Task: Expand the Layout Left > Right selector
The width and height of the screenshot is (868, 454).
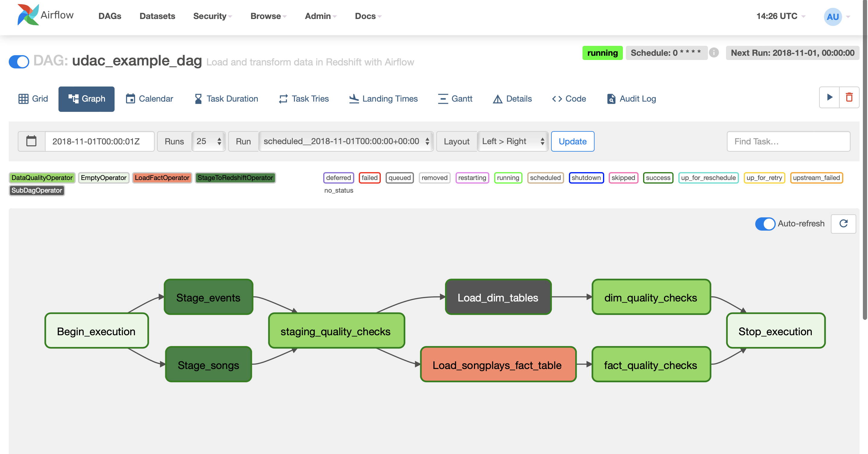Action: [x=513, y=141]
